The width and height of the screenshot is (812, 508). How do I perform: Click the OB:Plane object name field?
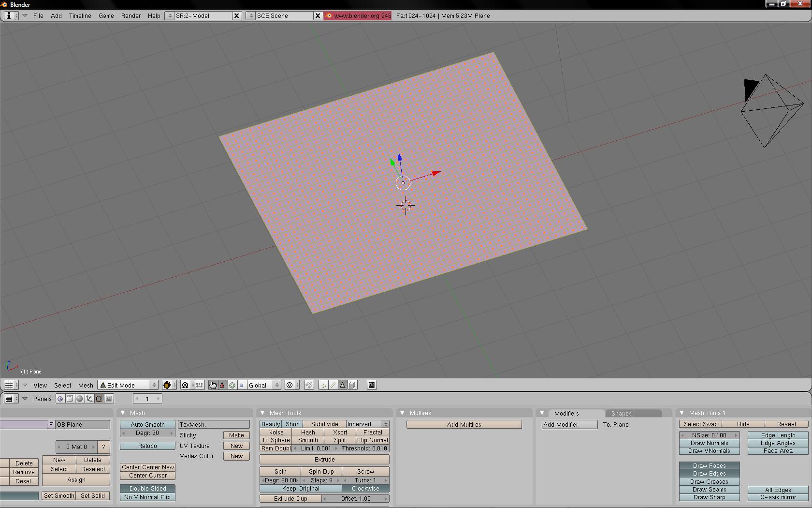[x=82, y=424]
